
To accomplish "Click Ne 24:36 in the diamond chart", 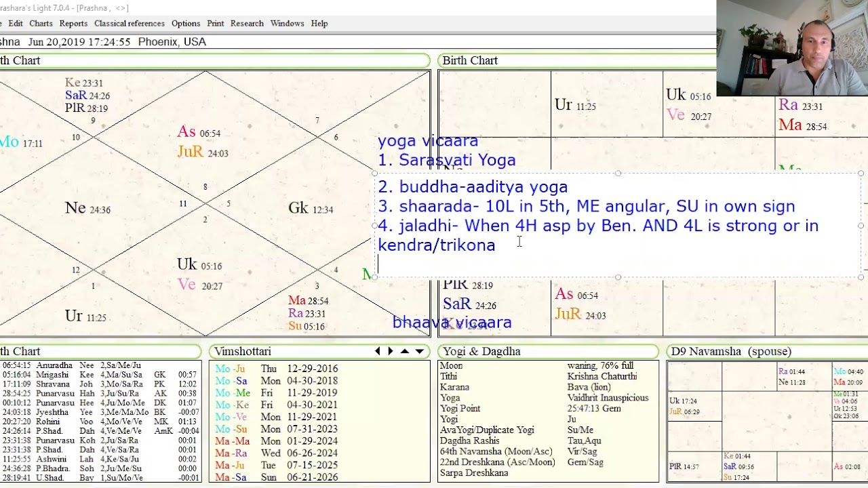I will coord(87,209).
